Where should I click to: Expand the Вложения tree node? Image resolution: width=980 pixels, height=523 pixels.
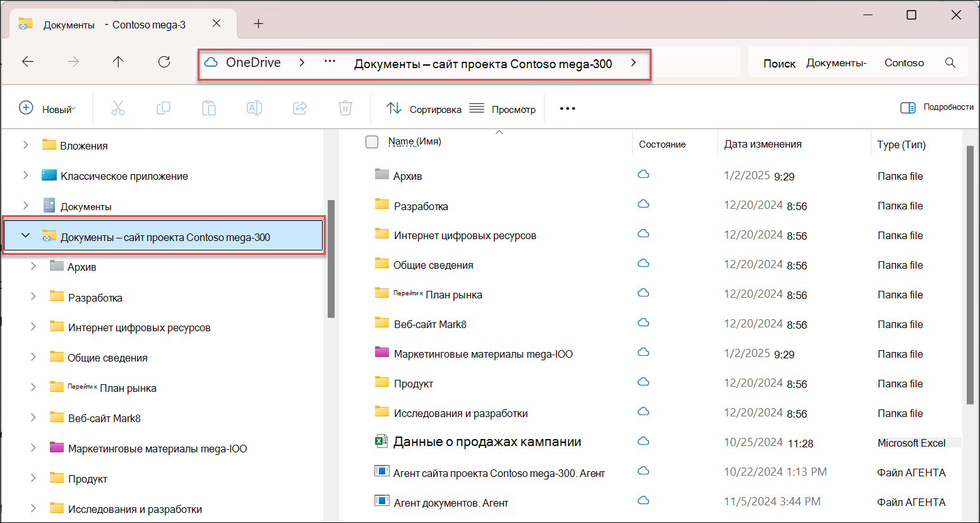click(x=25, y=145)
